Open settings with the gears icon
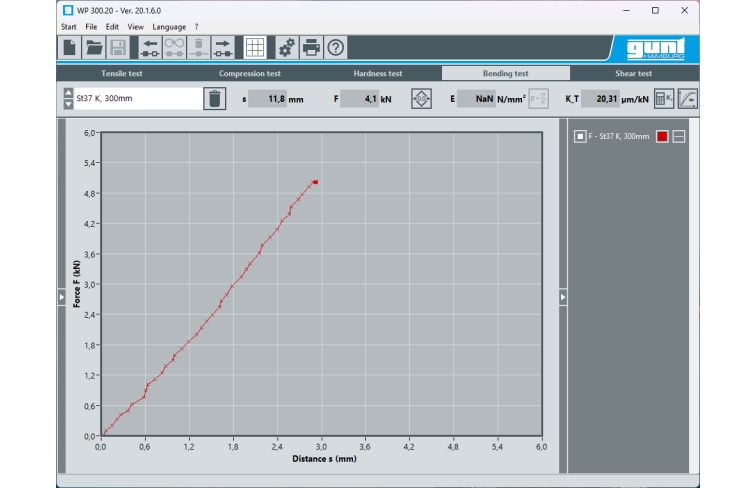The image size is (755, 488). (x=286, y=47)
